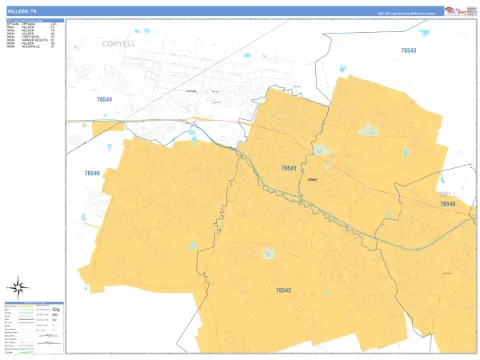The image size is (480, 360).
Task: Select the 76542 ZIP code label
Action: tap(283, 290)
